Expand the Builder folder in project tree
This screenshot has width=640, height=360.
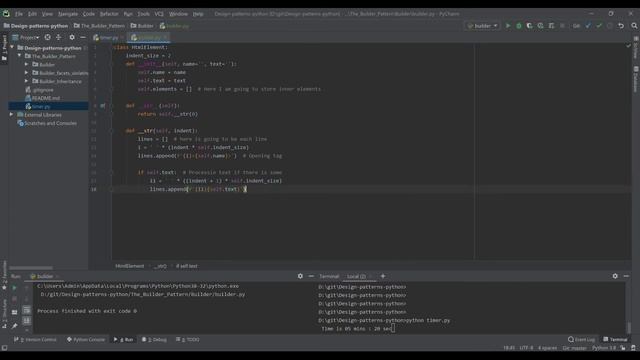pyautogui.click(x=27, y=64)
